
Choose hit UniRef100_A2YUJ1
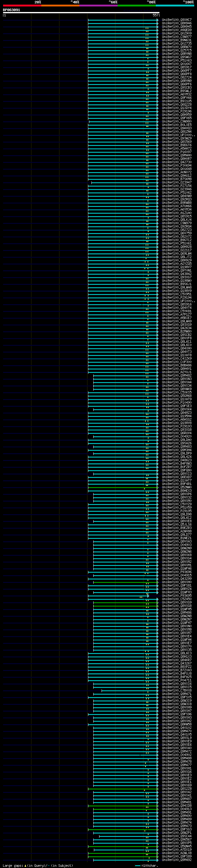point(177,372)
